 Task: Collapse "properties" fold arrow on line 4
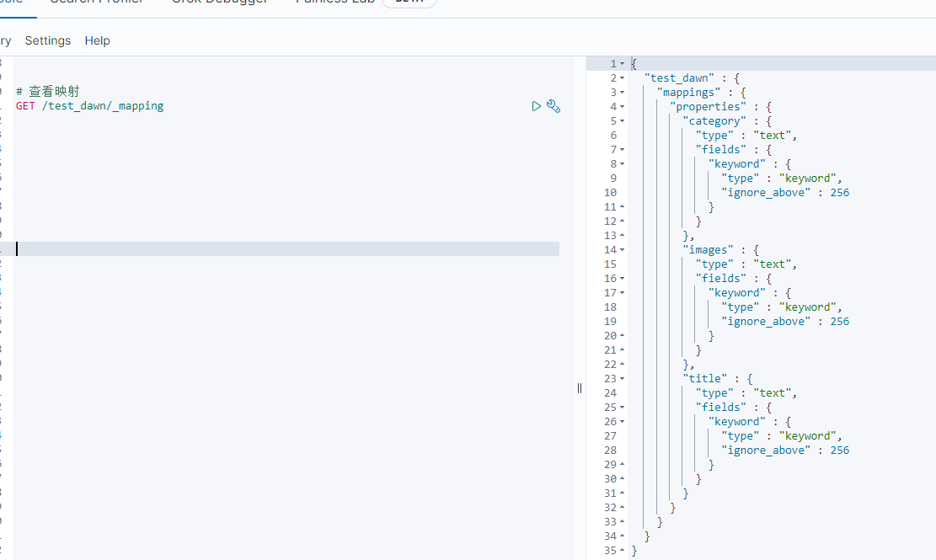coord(622,107)
